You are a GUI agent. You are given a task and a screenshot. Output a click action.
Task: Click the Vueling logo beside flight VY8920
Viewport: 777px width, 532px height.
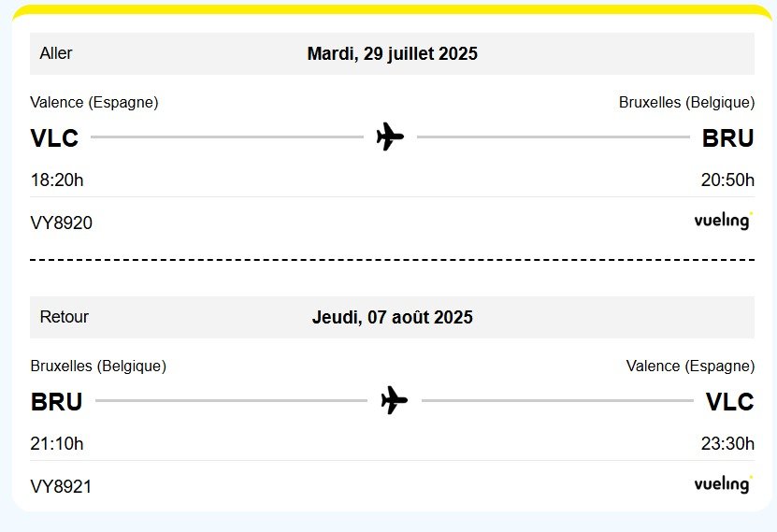click(723, 222)
